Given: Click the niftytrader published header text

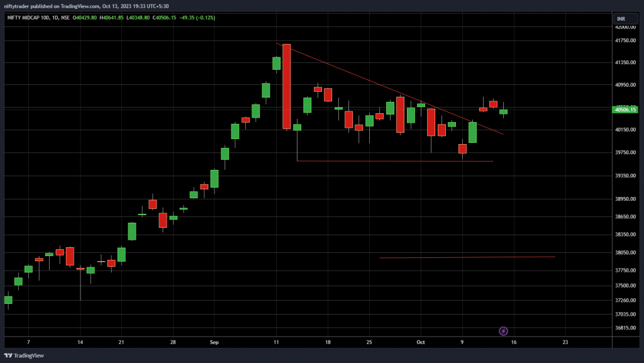Looking at the screenshot, I should click(x=86, y=6).
